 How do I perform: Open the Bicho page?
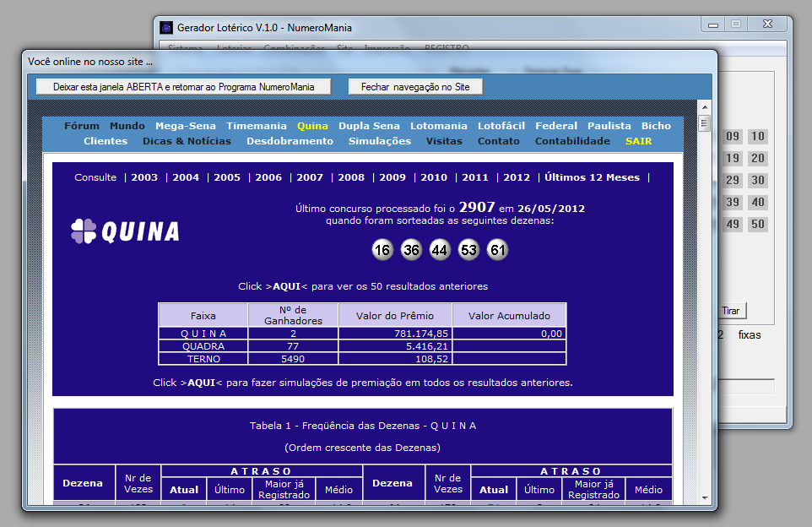coord(656,126)
